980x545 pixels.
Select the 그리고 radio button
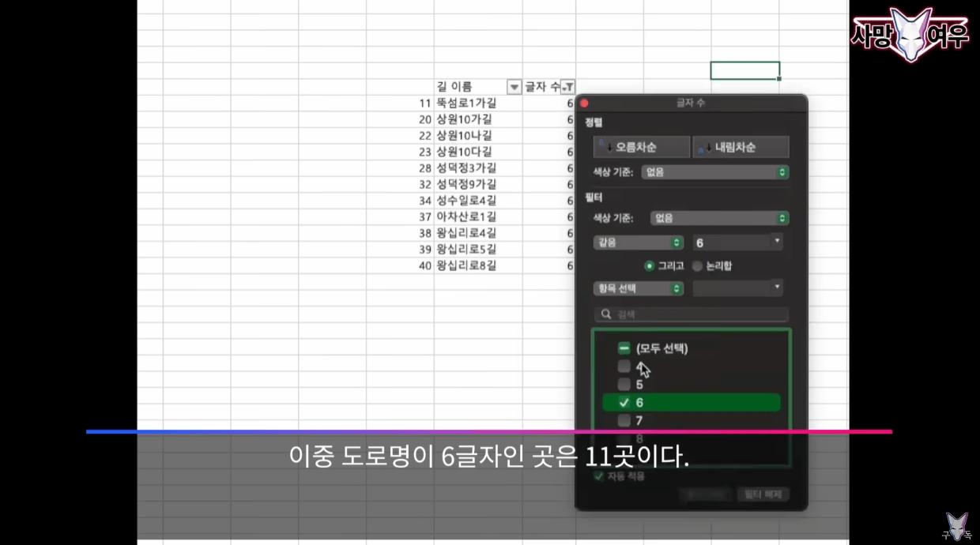tap(650, 267)
